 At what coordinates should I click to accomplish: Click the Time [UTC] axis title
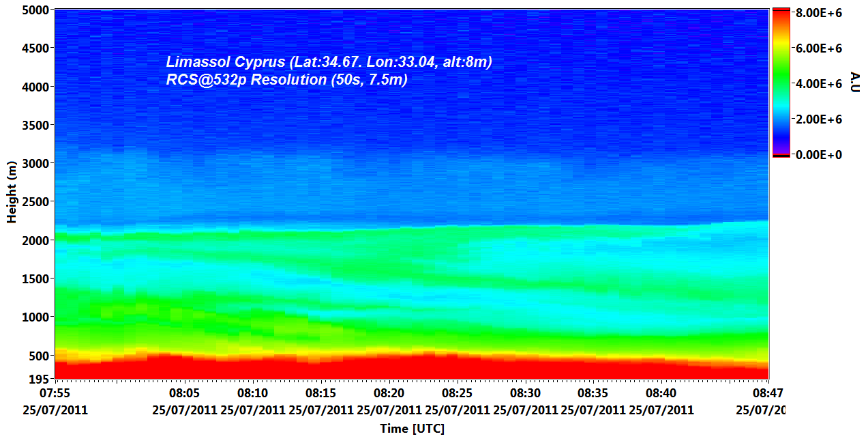pos(412,429)
